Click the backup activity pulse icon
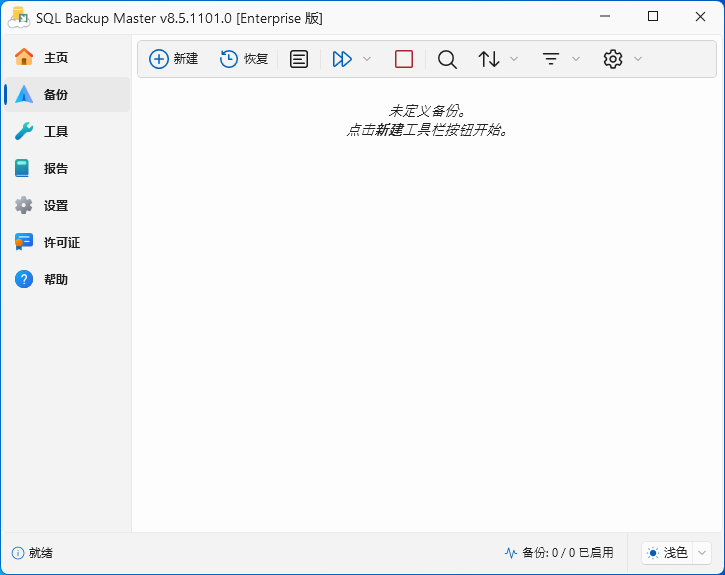Screen dimensions: 725x575 click(511, 553)
